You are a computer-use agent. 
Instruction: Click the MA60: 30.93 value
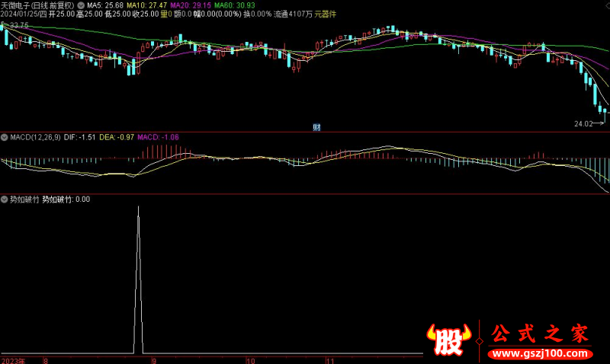pyautogui.click(x=235, y=5)
